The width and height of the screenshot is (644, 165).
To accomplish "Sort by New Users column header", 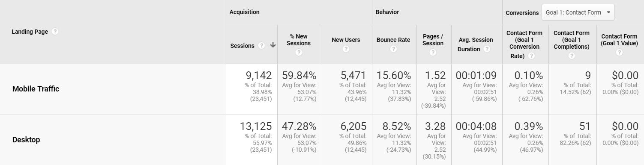I will pyautogui.click(x=346, y=40).
